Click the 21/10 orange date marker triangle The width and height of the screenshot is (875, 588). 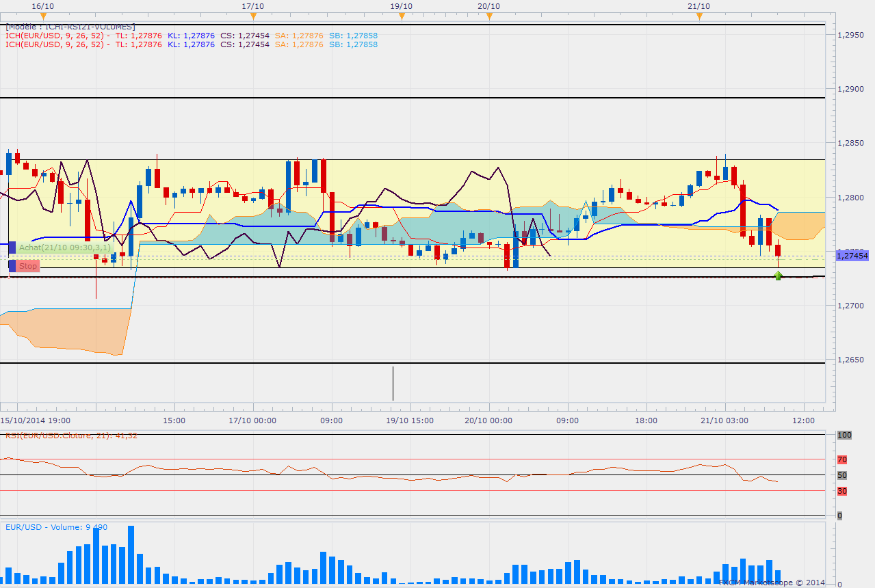click(699, 15)
